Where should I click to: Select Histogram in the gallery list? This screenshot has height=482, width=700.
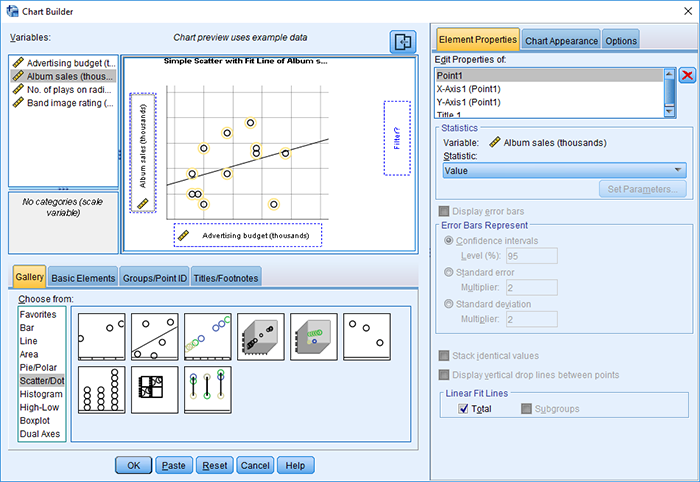click(x=40, y=394)
